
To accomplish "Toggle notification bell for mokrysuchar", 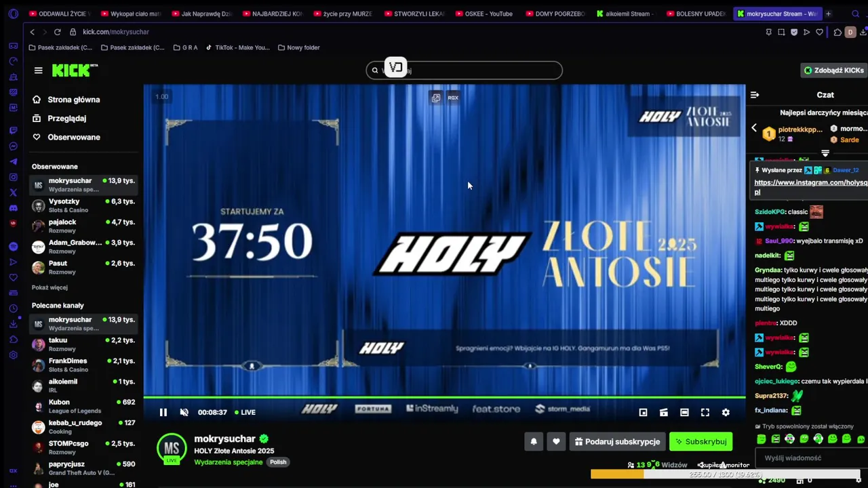I will (534, 442).
